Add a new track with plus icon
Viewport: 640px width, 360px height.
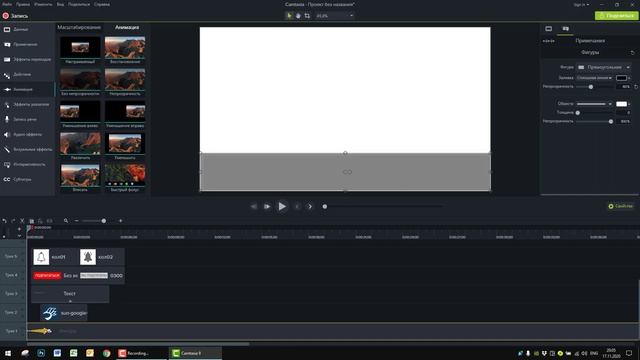tap(19, 229)
